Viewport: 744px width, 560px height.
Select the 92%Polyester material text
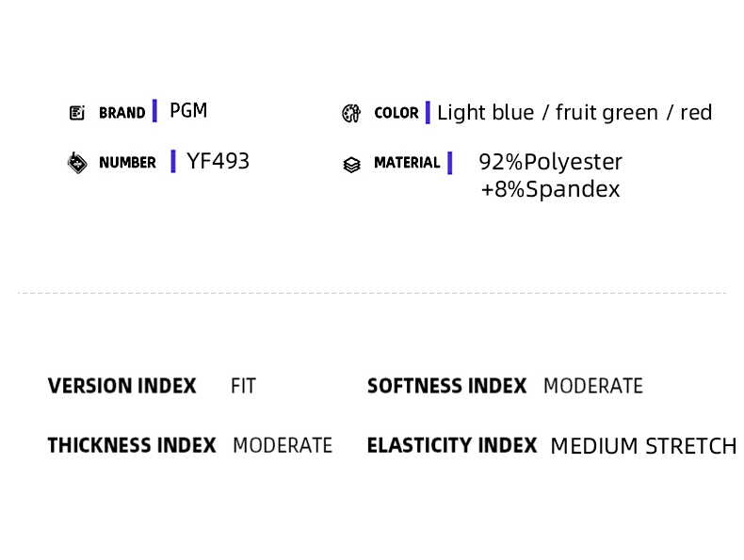click(x=550, y=162)
